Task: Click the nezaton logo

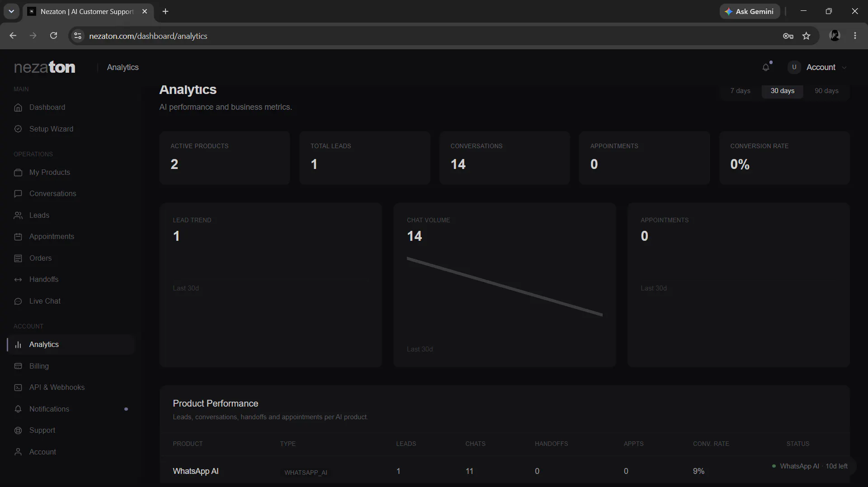Action: click(45, 67)
